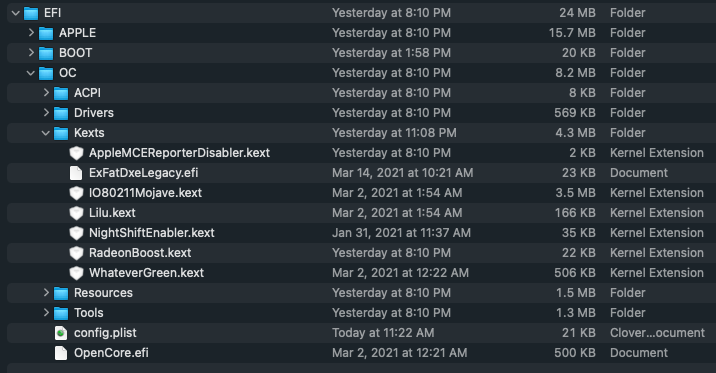The height and width of the screenshot is (373, 716).
Task: Expand the APPLE folder chevron
Action: click(31, 32)
